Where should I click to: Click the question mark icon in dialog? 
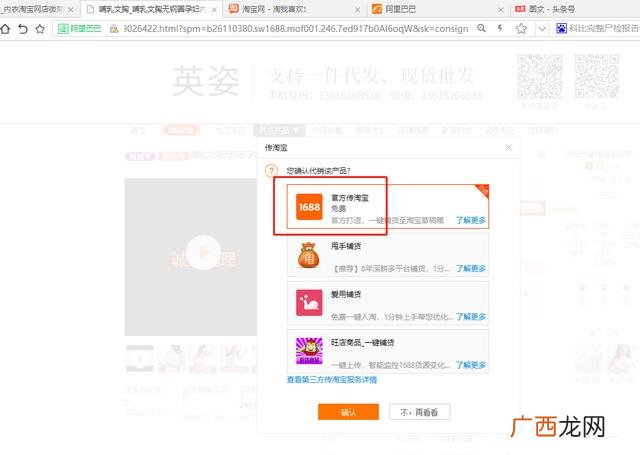(x=271, y=170)
